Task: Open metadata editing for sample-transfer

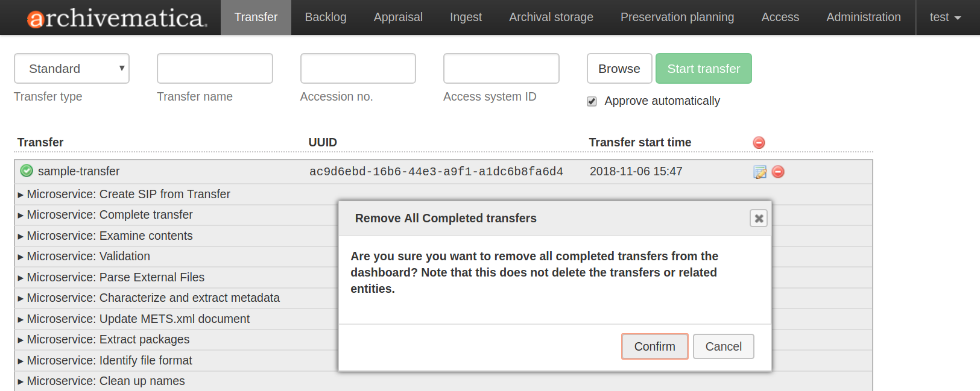Action: tap(760, 171)
